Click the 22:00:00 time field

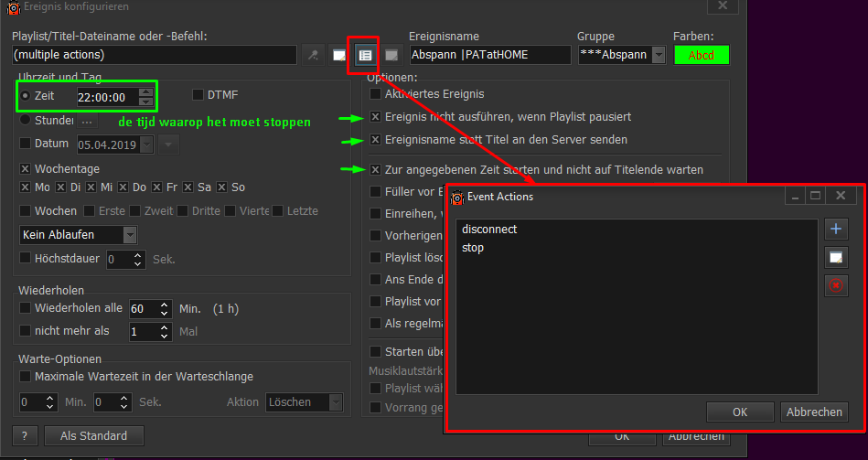(108, 98)
